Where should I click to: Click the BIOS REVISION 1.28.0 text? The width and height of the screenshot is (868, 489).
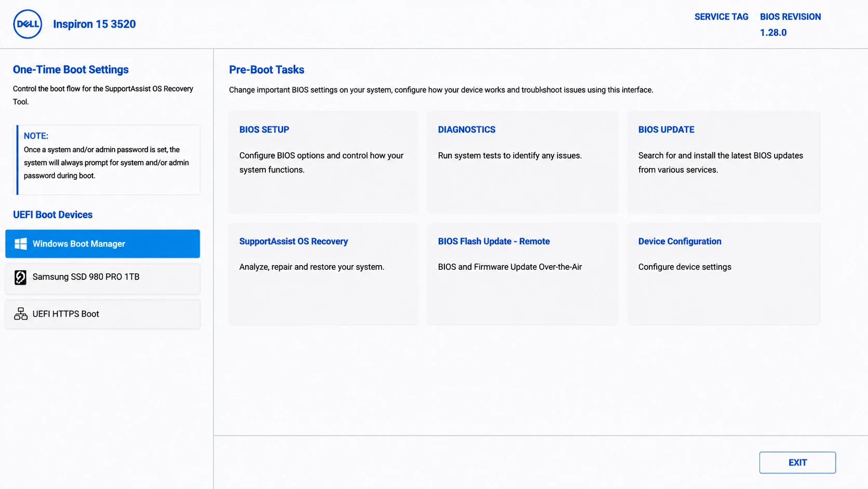tap(790, 24)
